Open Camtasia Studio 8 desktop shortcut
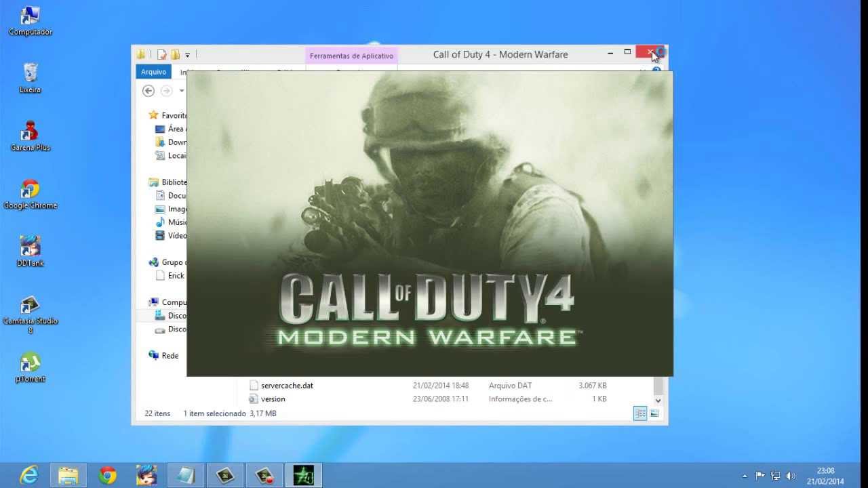The height and width of the screenshot is (488, 868). [x=31, y=314]
